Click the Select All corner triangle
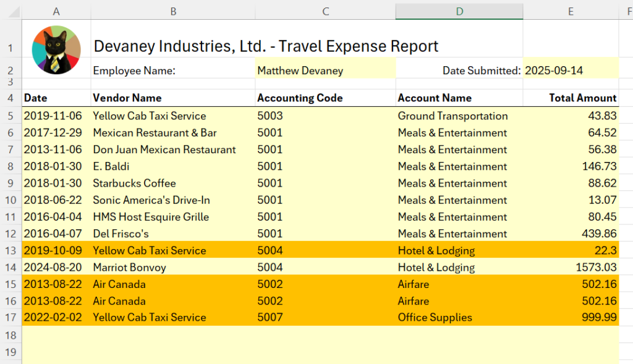 click(x=11, y=11)
